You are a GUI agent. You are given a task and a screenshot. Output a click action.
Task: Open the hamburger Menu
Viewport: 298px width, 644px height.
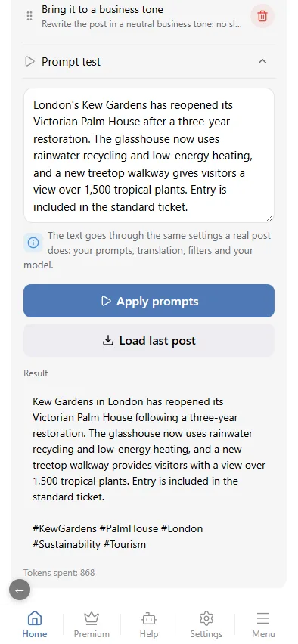[x=263, y=624]
